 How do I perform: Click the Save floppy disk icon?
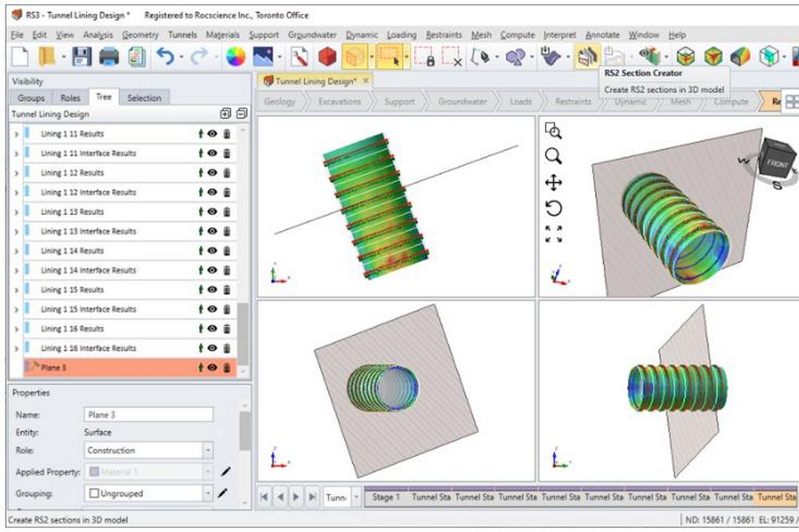(x=81, y=57)
